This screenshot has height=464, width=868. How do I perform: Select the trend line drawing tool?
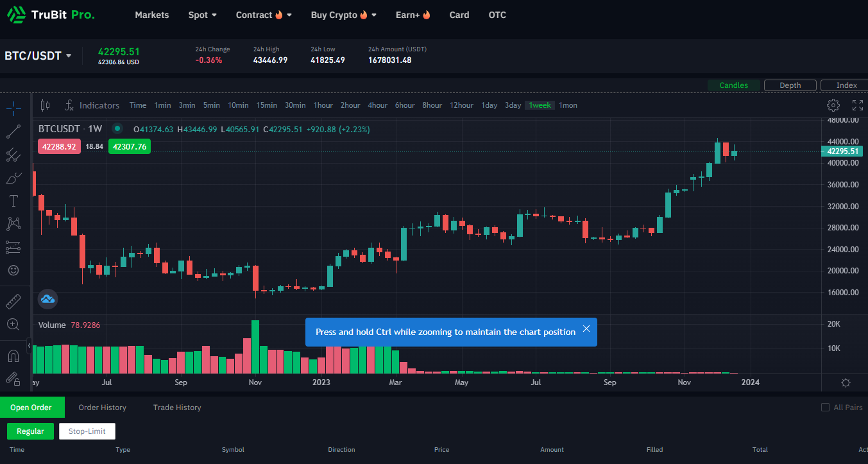click(13, 132)
